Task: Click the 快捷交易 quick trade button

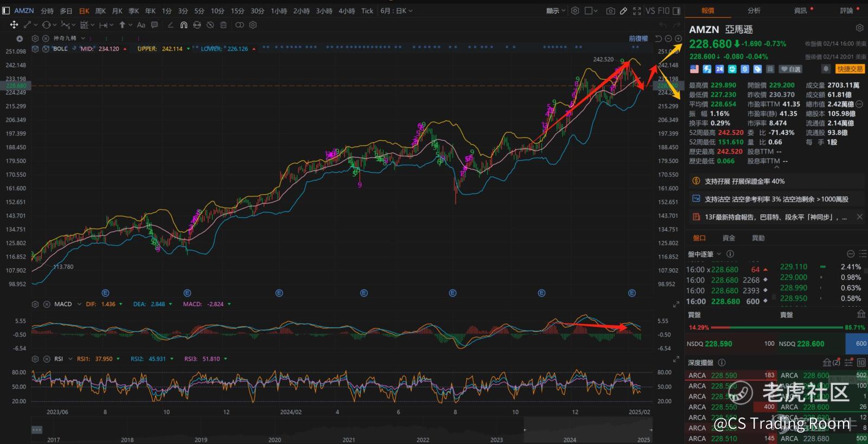Action: pyautogui.click(x=850, y=69)
